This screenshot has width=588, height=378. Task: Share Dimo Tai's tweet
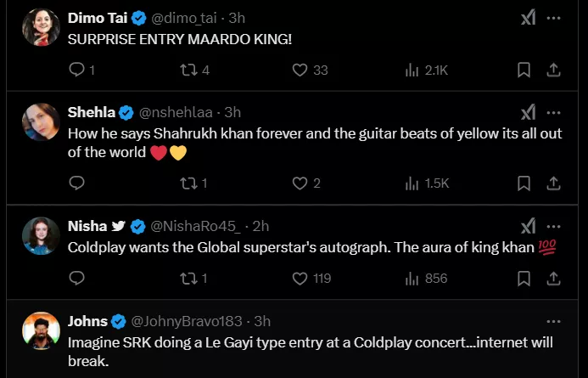point(552,71)
